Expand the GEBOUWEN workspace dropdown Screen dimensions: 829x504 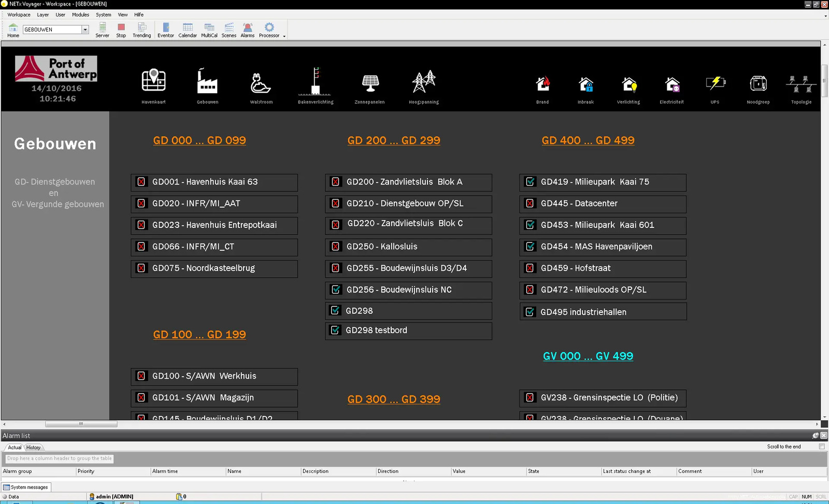pos(85,30)
